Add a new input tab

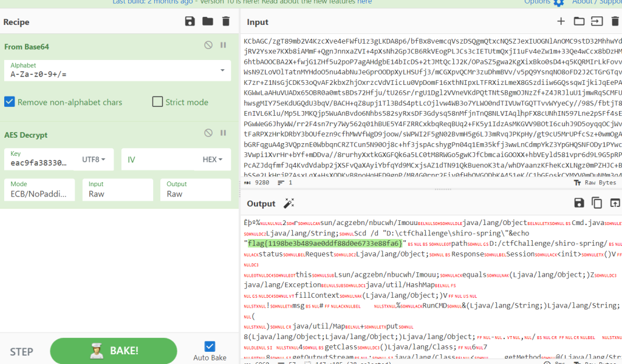coord(561,22)
